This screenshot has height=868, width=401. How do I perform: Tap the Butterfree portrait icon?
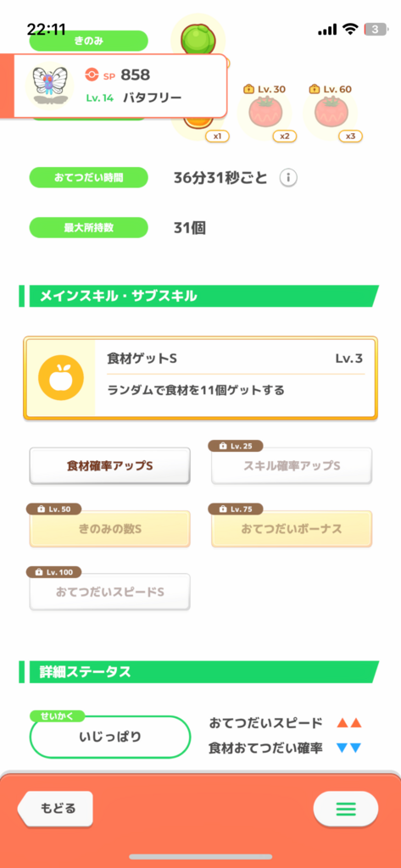coord(50,86)
